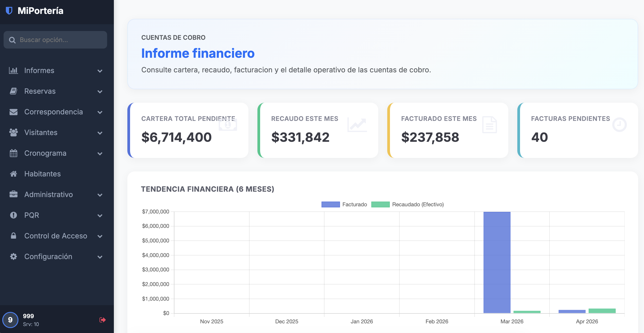Expand the Configuración menu chevron
644x333 pixels.
100,257
